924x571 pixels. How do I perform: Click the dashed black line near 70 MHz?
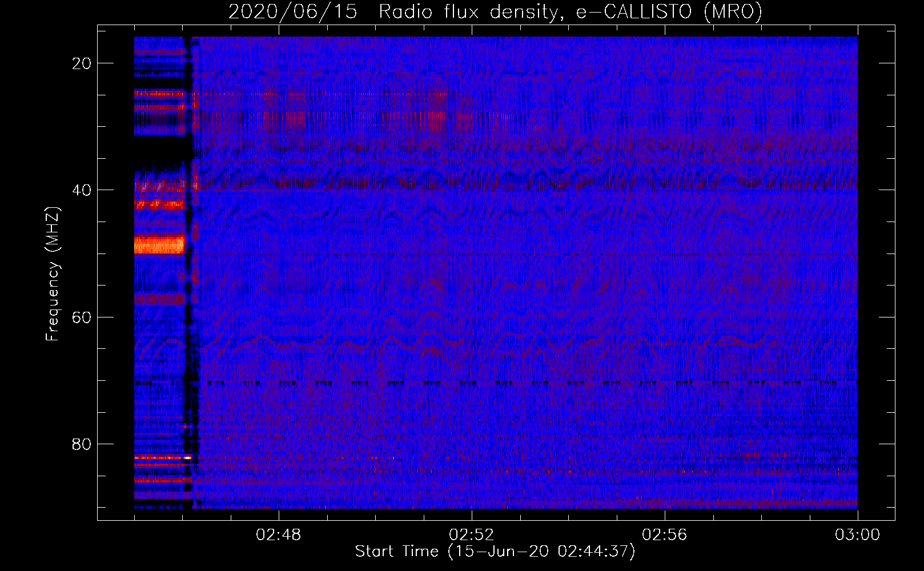496,383
